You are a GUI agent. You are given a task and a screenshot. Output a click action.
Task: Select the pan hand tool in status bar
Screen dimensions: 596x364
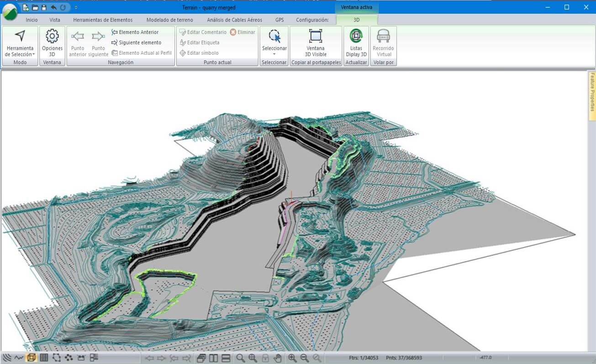coord(278,358)
